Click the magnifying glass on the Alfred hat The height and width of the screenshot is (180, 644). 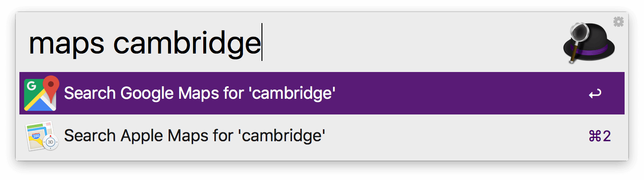[577, 37]
